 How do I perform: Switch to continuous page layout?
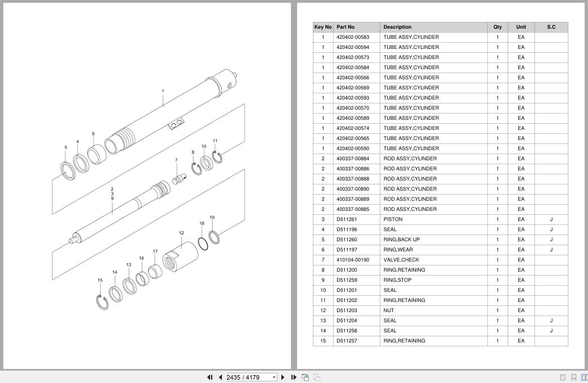[x=573, y=377]
